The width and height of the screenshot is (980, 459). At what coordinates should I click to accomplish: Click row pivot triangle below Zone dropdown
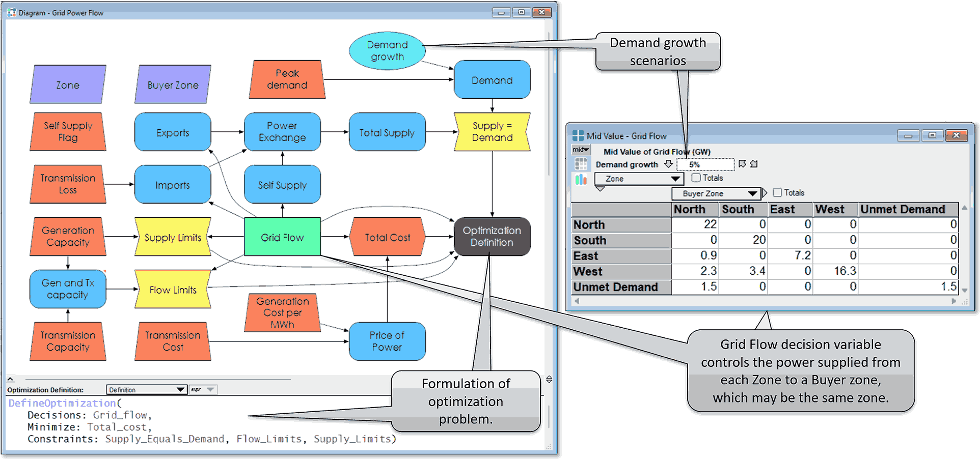(600, 189)
